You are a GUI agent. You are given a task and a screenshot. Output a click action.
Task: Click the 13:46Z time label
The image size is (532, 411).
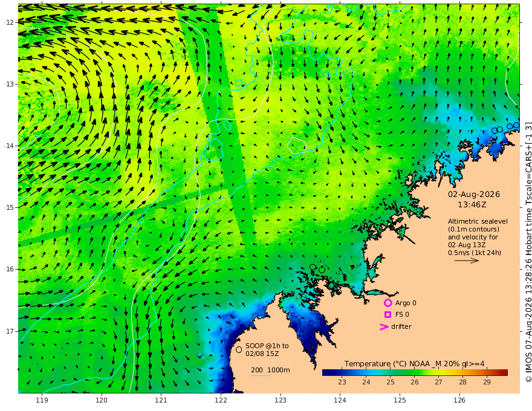tap(472, 205)
